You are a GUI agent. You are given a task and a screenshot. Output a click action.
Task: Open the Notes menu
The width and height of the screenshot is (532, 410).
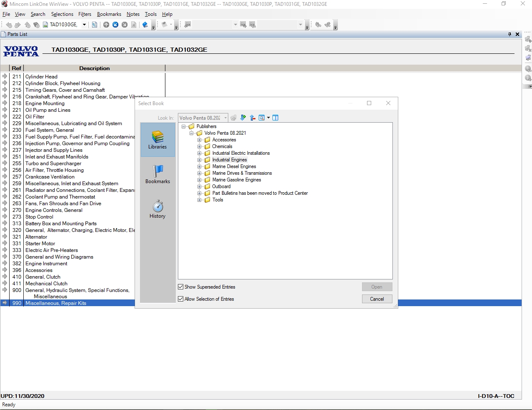pyautogui.click(x=133, y=14)
